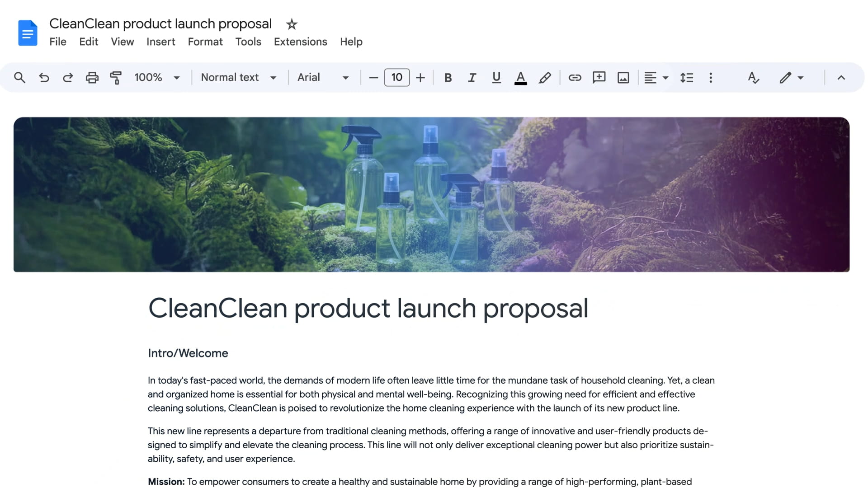This screenshot has height=488, width=868.
Task: Click the font size input field
Action: click(396, 78)
